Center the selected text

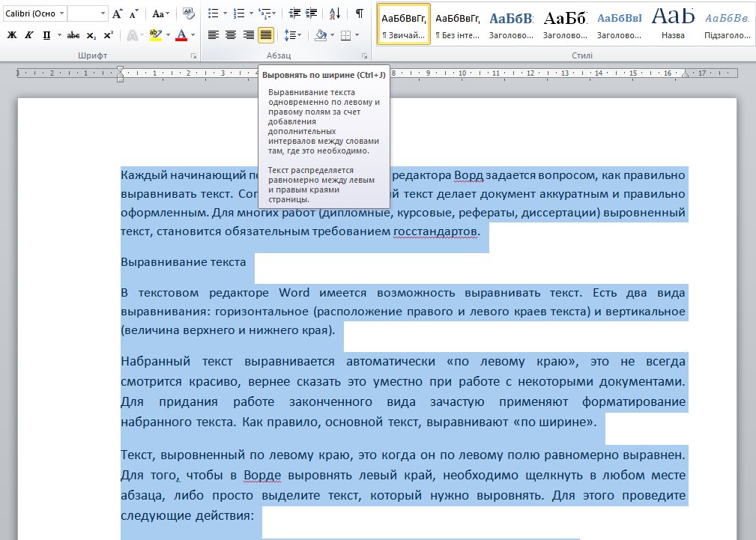coord(231,35)
